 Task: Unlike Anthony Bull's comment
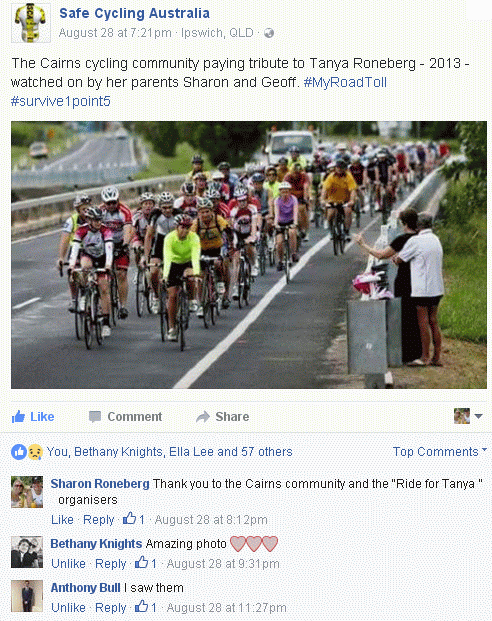[x=68, y=608]
